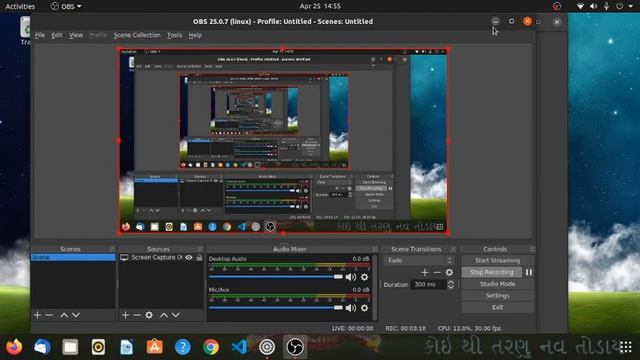
Task: Open source properties gear in Sources panel
Action: pos(149,315)
